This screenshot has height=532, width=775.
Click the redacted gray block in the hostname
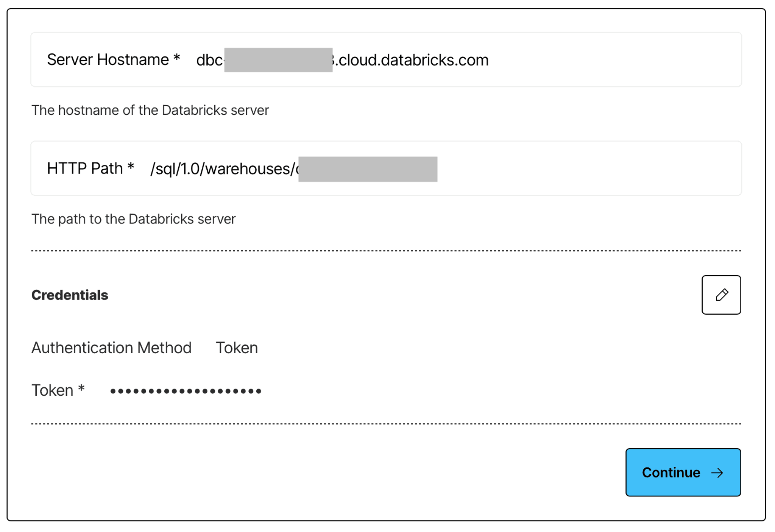point(278,60)
